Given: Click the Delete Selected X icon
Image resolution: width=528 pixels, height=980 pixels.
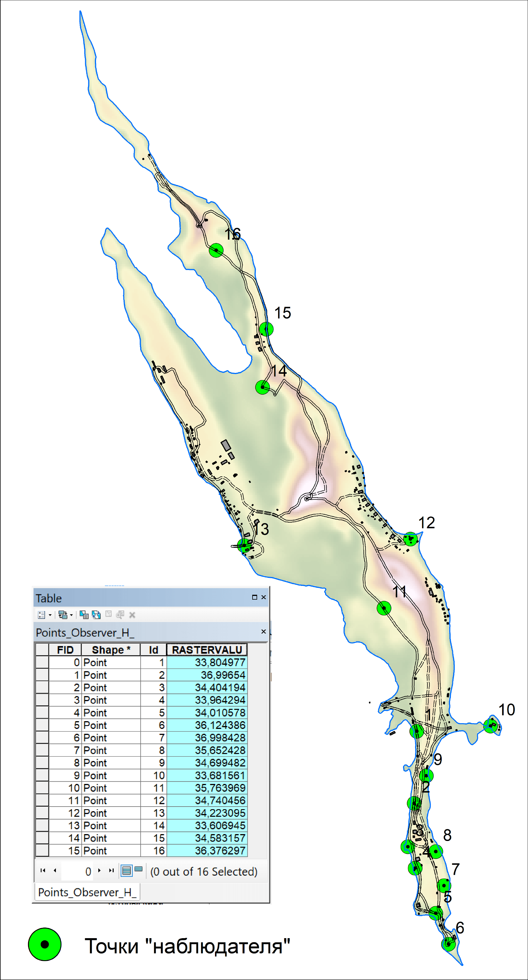Looking at the screenshot, I should [132, 615].
